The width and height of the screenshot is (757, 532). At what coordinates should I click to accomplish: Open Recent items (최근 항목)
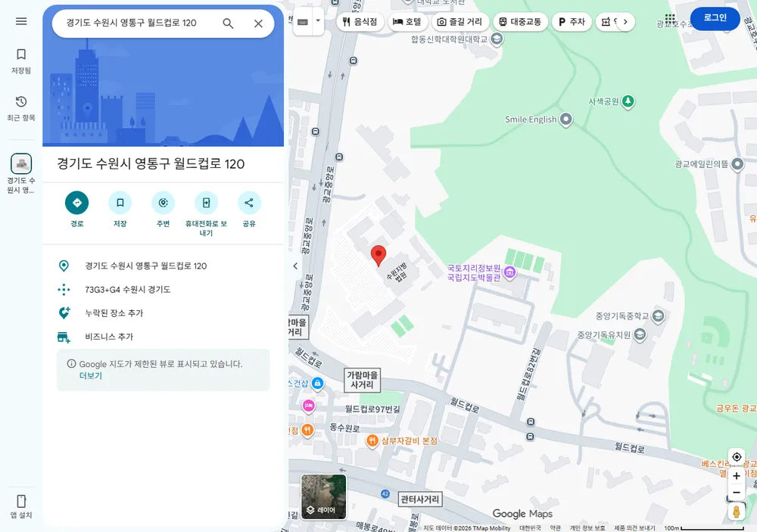(21, 108)
